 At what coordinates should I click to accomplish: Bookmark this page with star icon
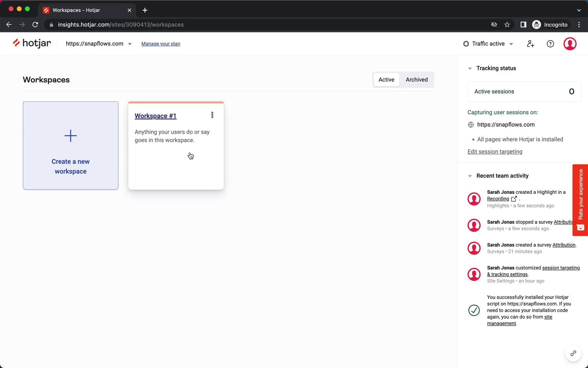coord(507,25)
